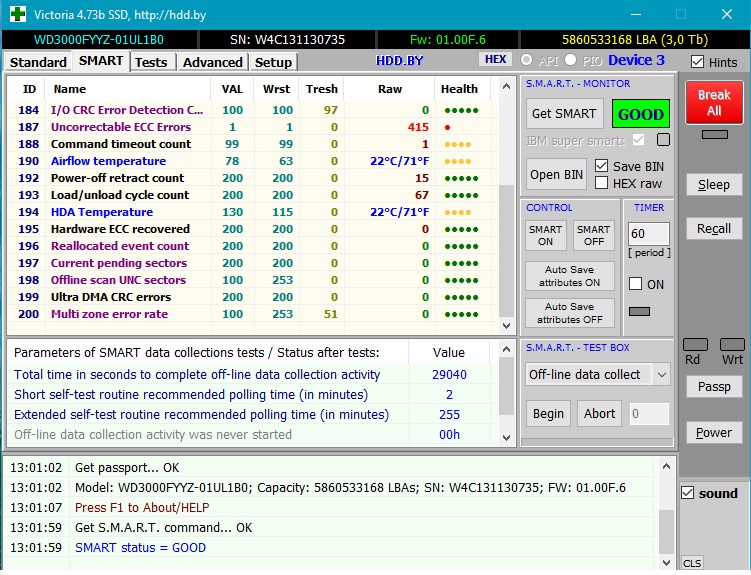Click the Abort test button

click(599, 413)
